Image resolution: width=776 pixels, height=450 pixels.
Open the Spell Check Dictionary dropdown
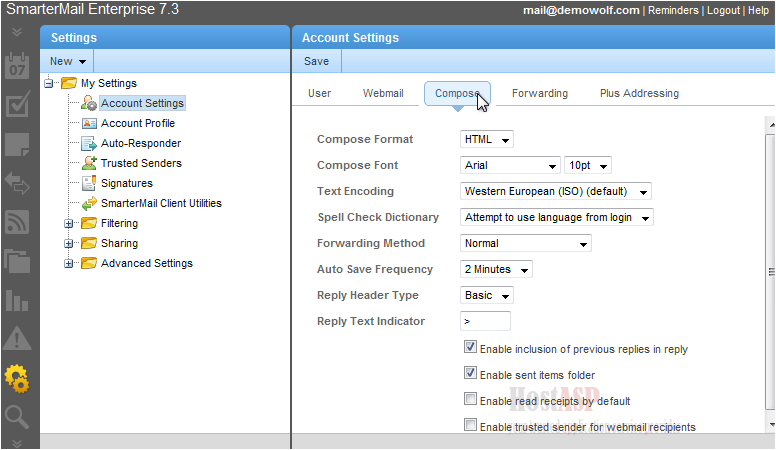(x=556, y=217)
